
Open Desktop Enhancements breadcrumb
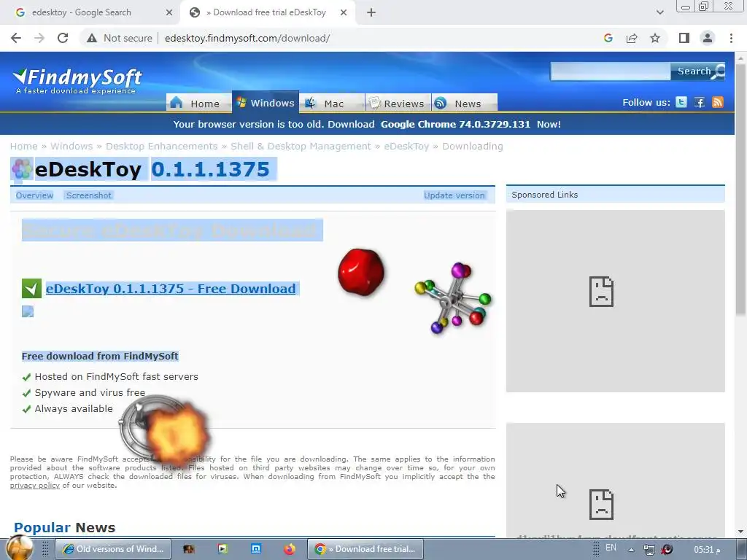(161, 146)
